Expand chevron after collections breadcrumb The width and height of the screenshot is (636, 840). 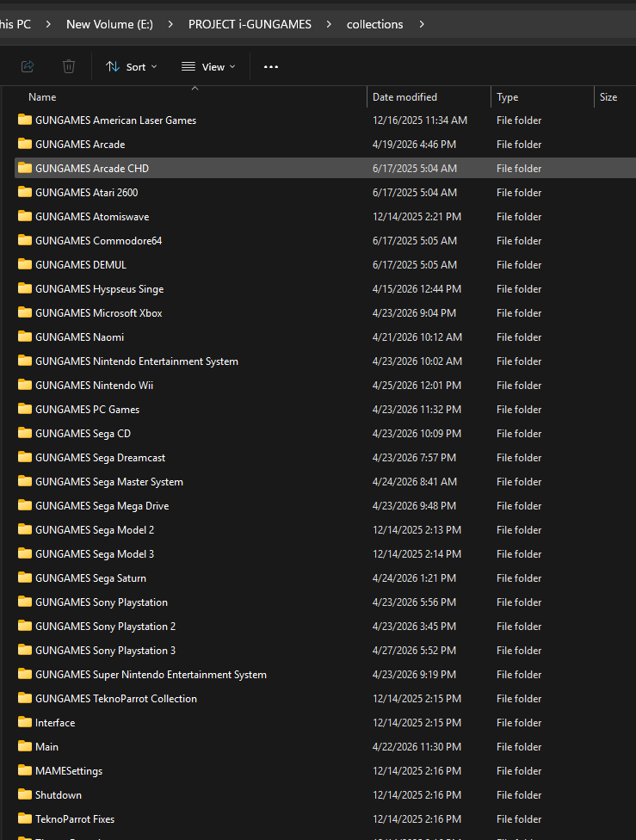(x=422, y=25)
